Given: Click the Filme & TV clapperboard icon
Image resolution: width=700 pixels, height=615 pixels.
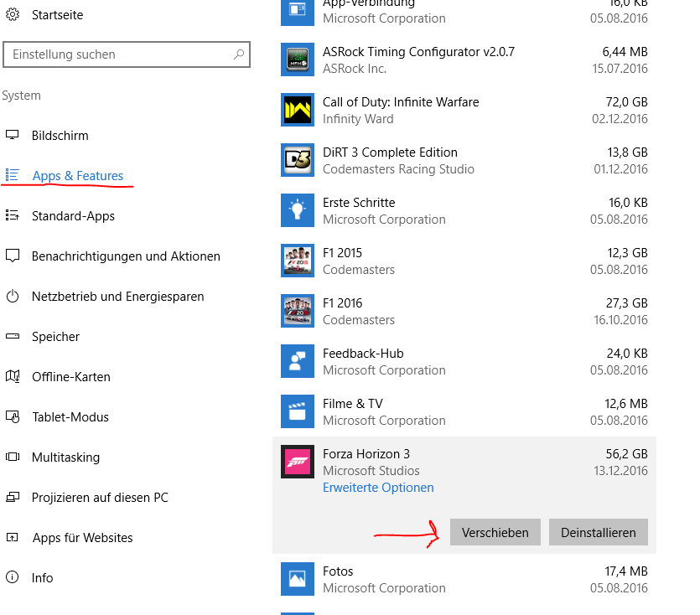Looking at the screenshot, I should 298,411.
